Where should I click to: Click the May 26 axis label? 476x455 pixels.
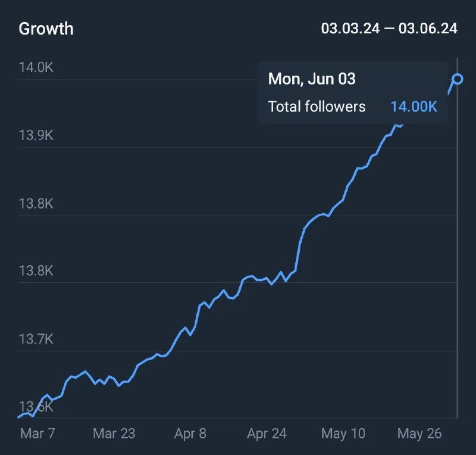tap(419, 433)
